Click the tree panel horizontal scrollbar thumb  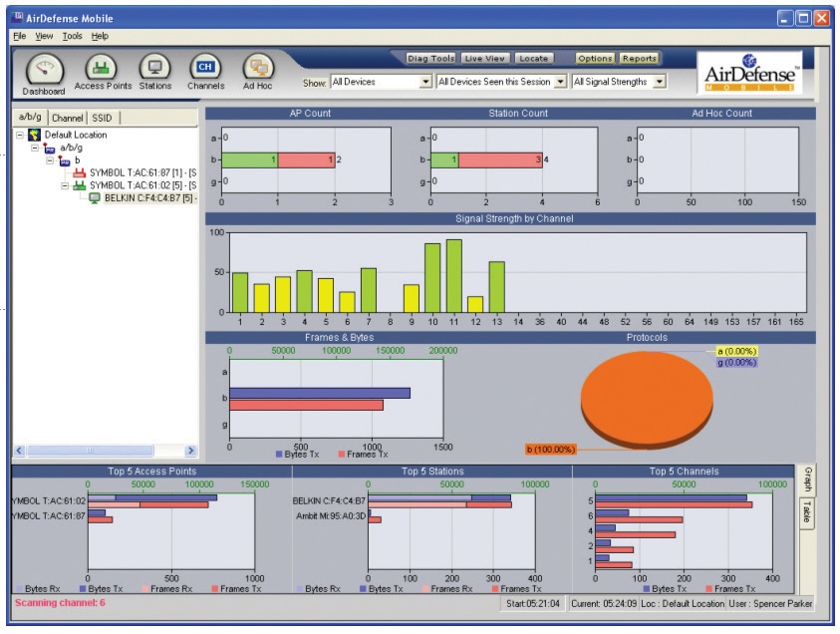pos(90,451)
